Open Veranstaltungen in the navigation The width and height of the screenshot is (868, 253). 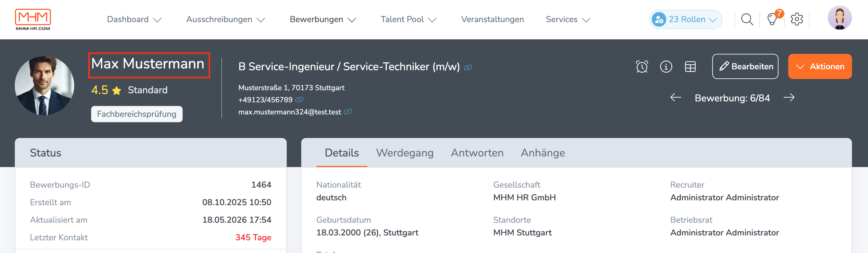click(492, 19)
